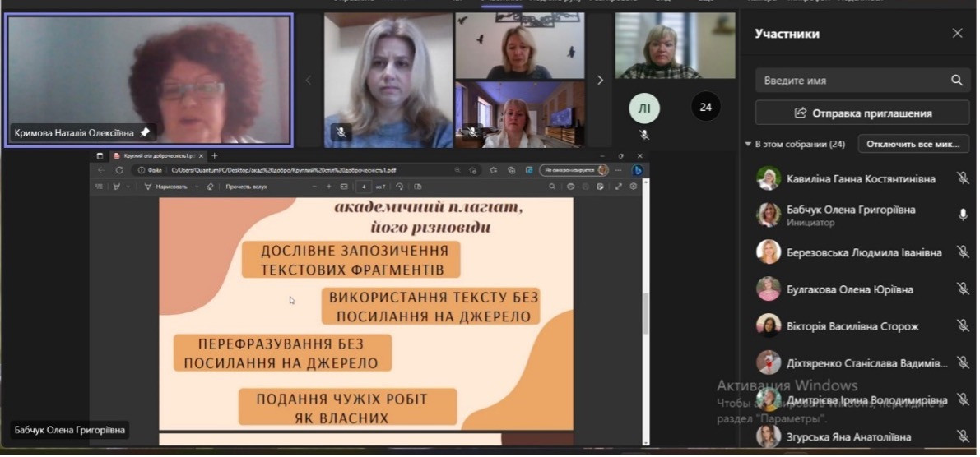Select participant Згурська Яна Анатоліївна
Screen dimensions: 980x457
tap(848, 436)
